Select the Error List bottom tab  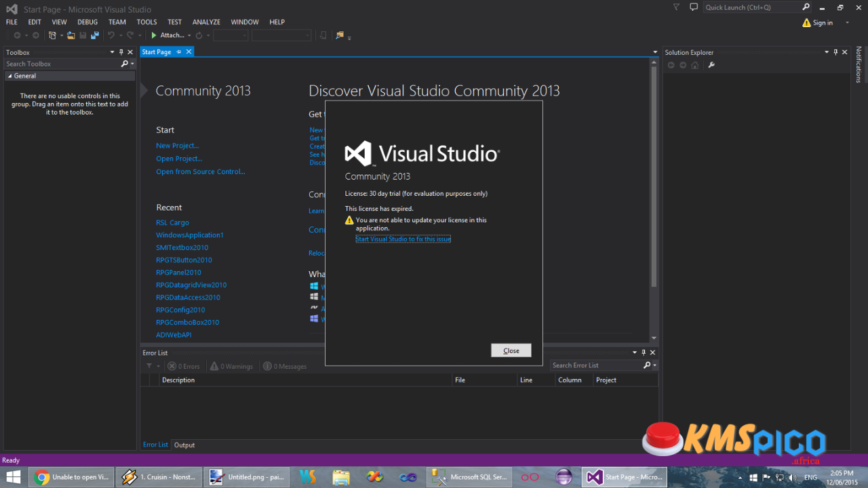[155, 445]
